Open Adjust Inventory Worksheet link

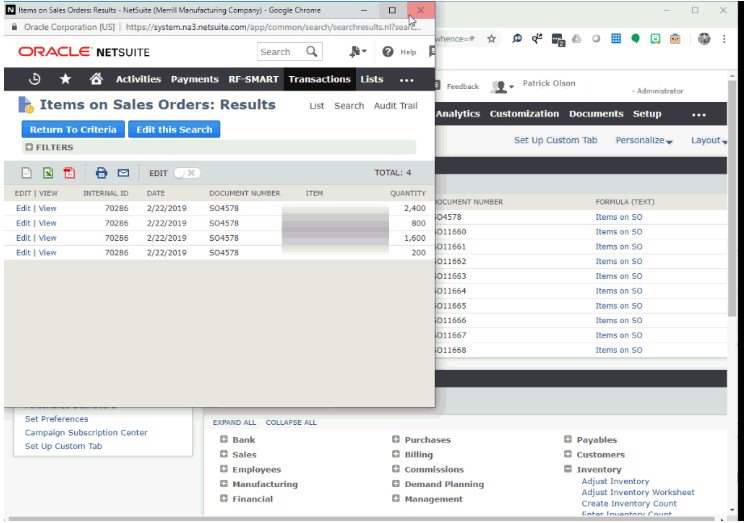click(638, 493)
